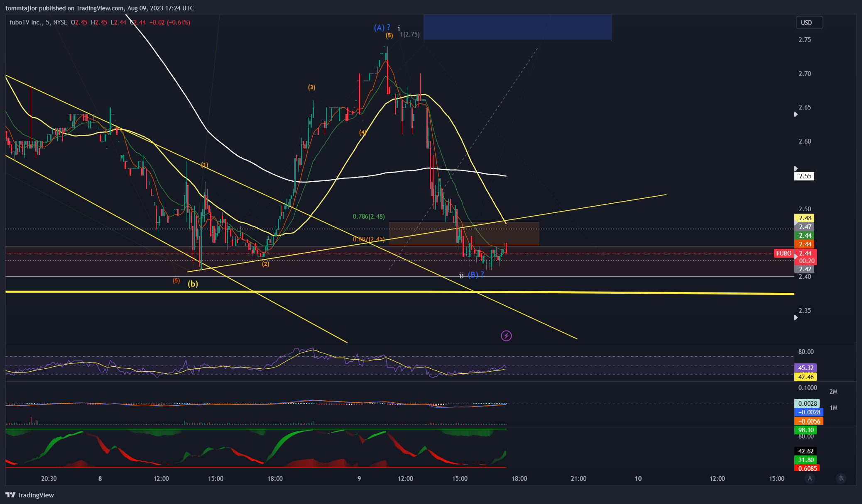Click the 20:30 time axis label
This screenshot has height=504, width=862.
pos(49,479)
